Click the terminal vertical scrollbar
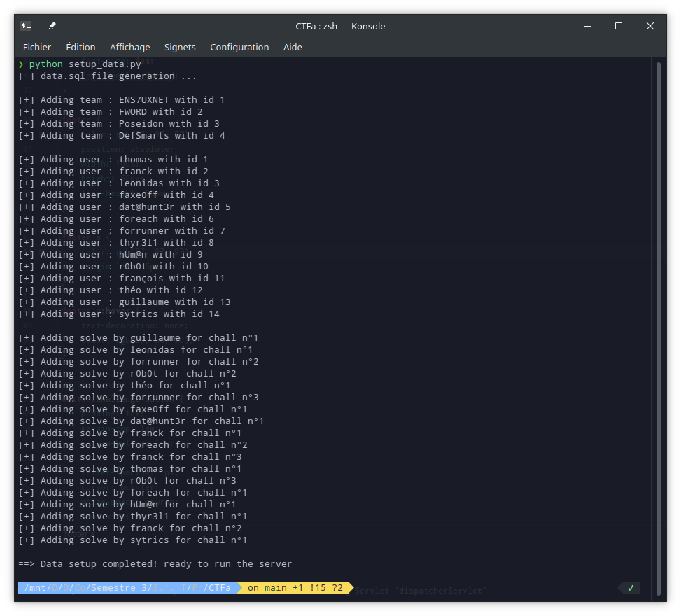Screen dimensions: 681x616 [659, 329]
